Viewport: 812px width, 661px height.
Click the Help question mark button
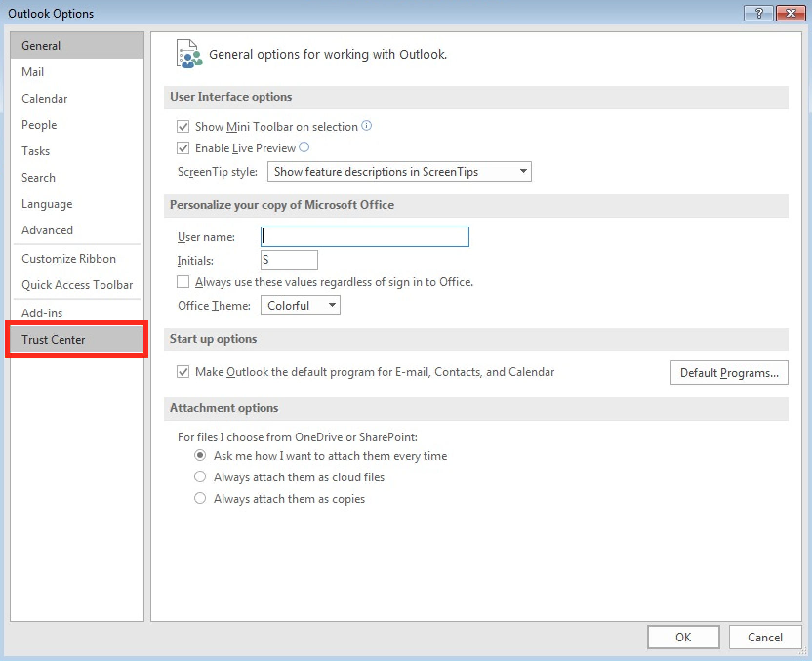click(758, 13)
